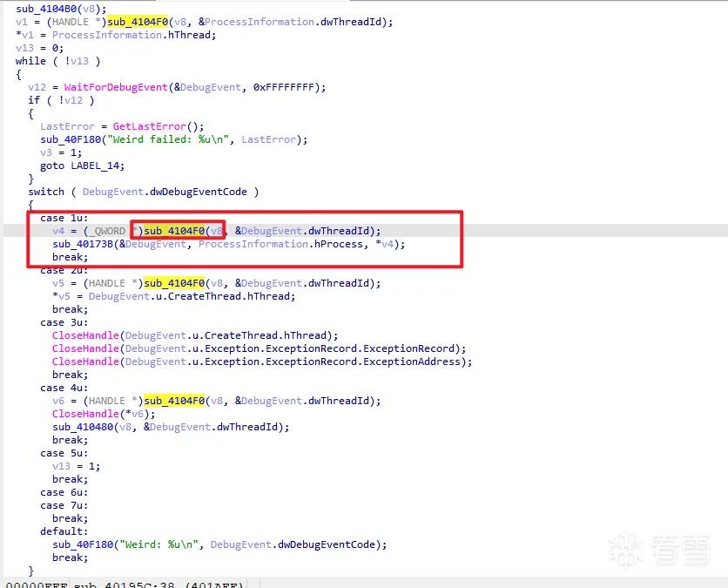Viewport: 728px width, 588px height.
Task: Select the default case label
Action: pos(64,531)
